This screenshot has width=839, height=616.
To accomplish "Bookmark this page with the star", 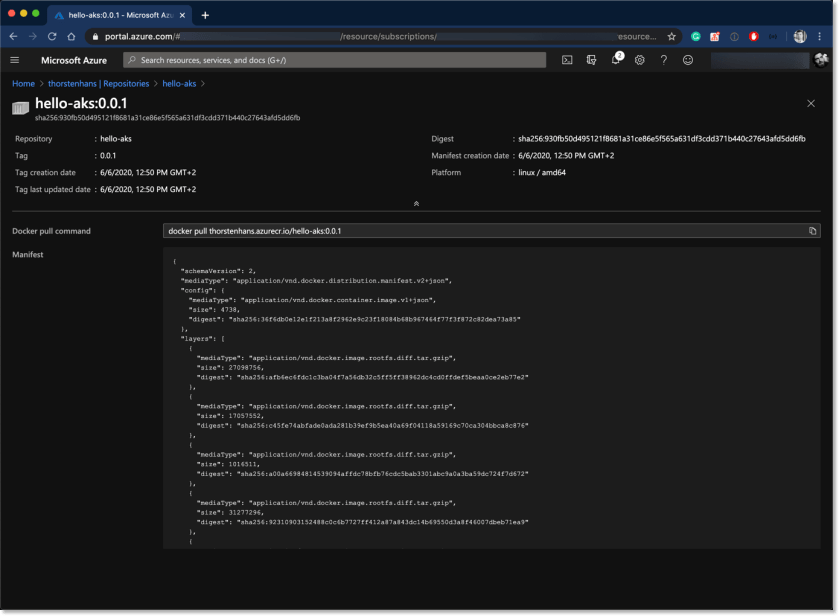I will [x=672, y=36].
